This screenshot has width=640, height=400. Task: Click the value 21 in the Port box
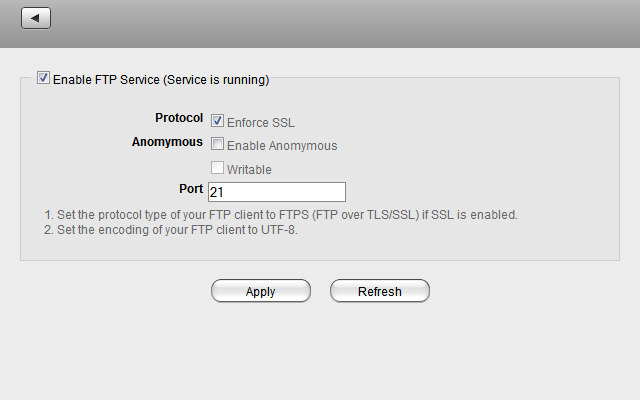217,191
